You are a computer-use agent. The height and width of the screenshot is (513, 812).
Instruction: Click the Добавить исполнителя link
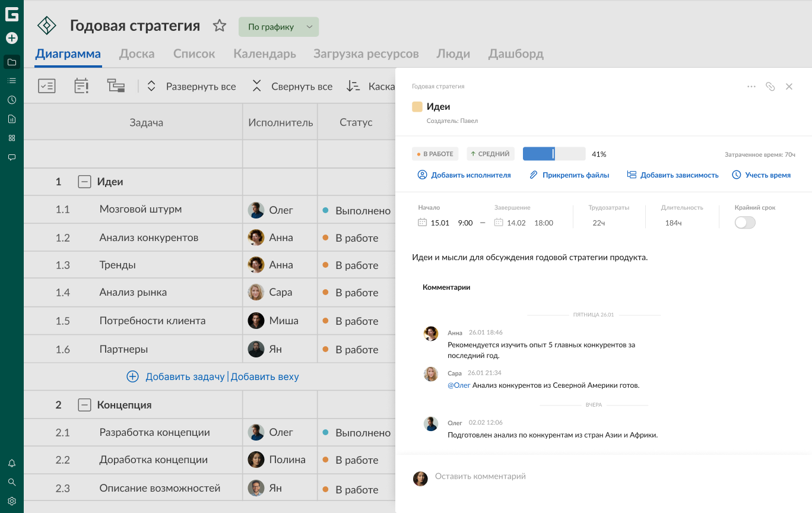tap(464, 175)
